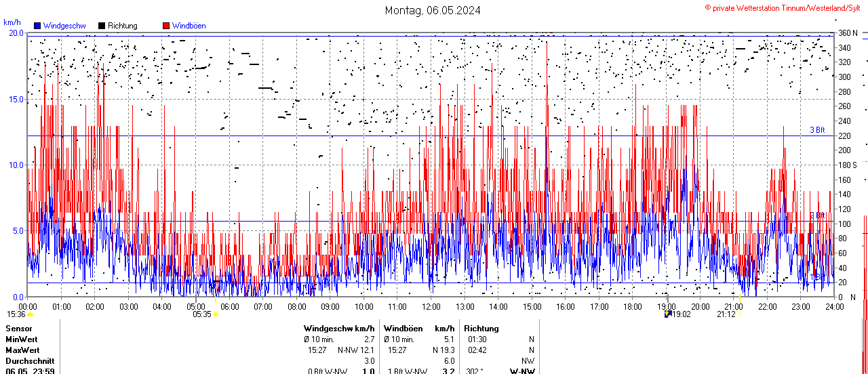868x374 pixels.
Task: Click the '21:12' sunset time text
Action: click(x=726, y=314)
